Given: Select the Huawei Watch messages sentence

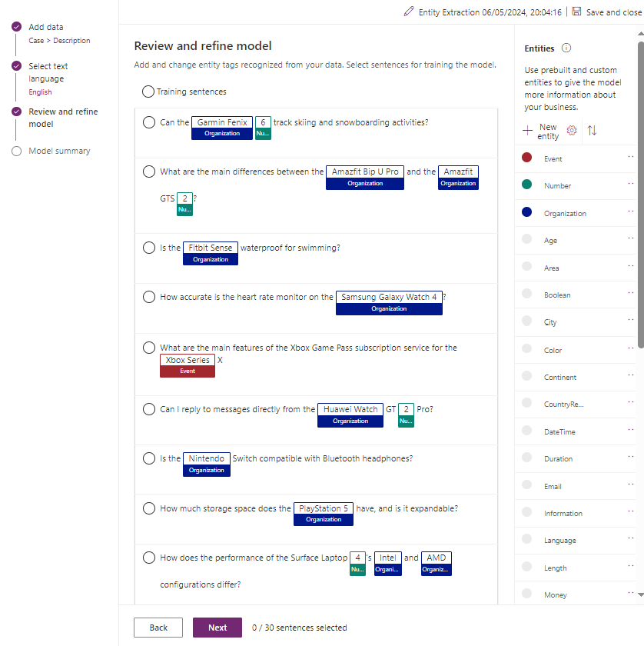Looking at the screenshot, I should click(x=149, y=409).
